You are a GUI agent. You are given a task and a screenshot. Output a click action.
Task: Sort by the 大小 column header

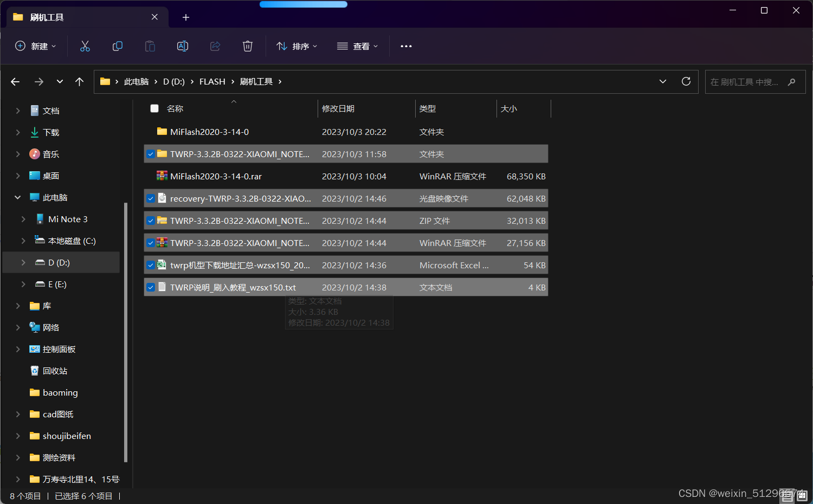point(509,108)
